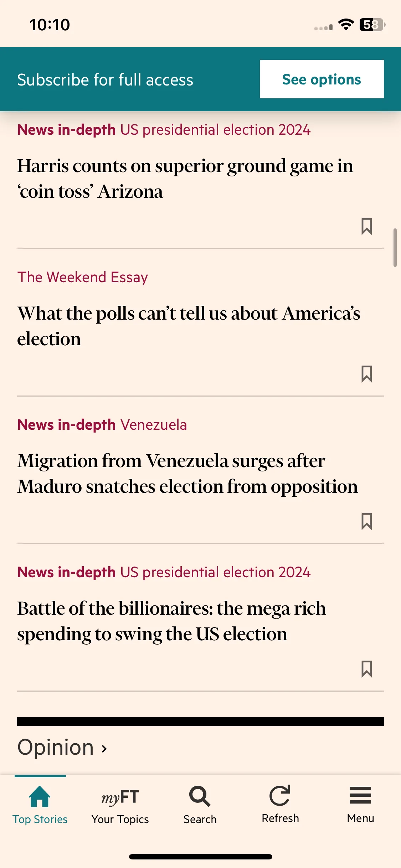The image size is (401, 868).
Task: Tap the Top Stories home icon
Action: pos(40,796)
